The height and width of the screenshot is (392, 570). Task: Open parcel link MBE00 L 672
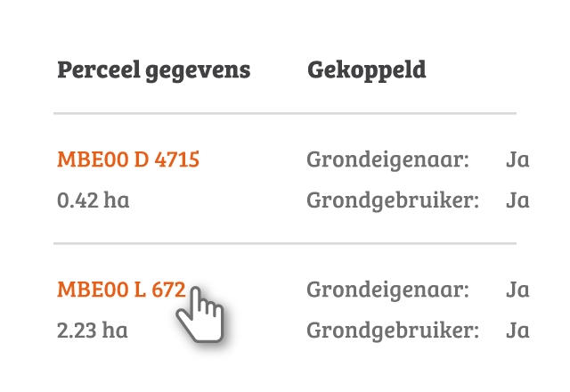121,290
